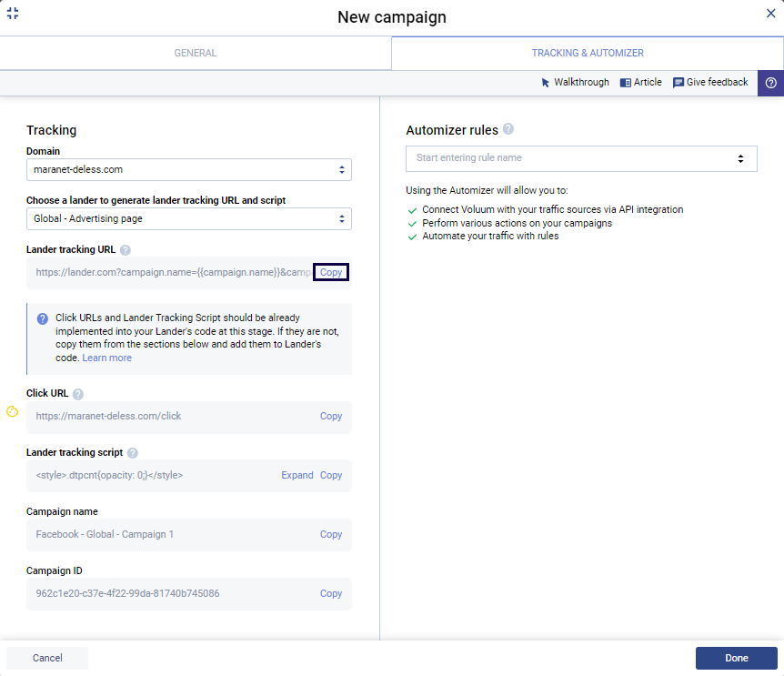Open the Walkthrough guide

pyautogui.click(x=575, y=83)
